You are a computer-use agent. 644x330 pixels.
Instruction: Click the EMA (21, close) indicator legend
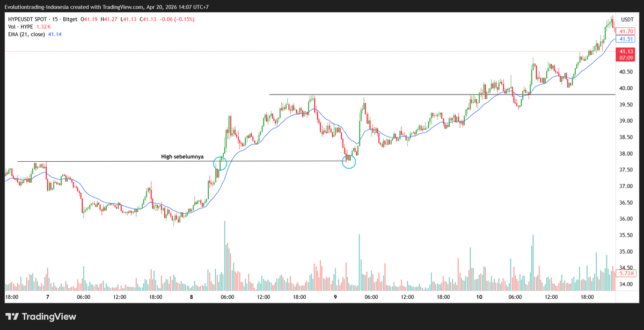pyautogui.click(x=26, y=34)
